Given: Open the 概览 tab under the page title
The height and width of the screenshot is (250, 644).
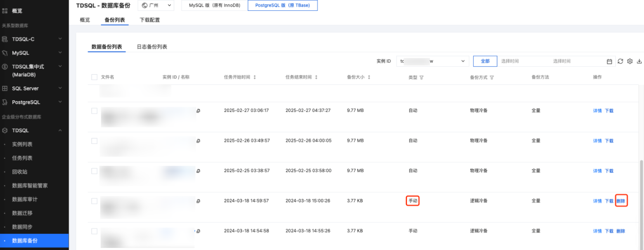Looking at the screenshot, I should click(x=85, y=20).
